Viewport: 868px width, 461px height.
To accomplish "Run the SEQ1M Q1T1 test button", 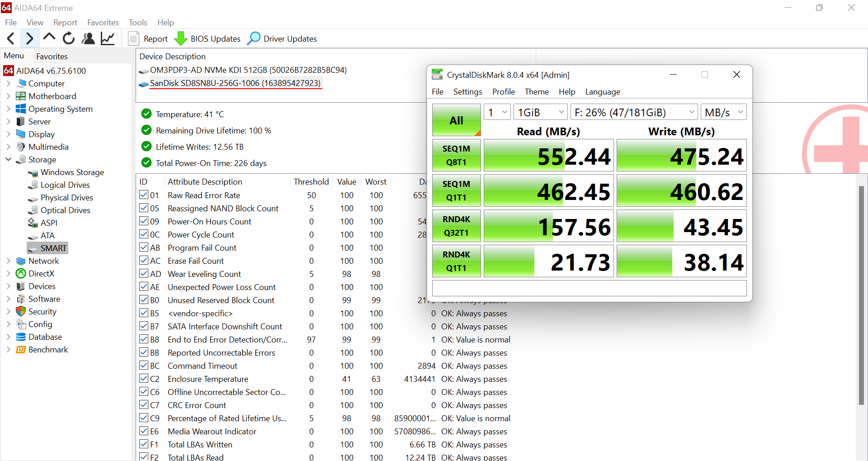I will (x=457, y=190).
